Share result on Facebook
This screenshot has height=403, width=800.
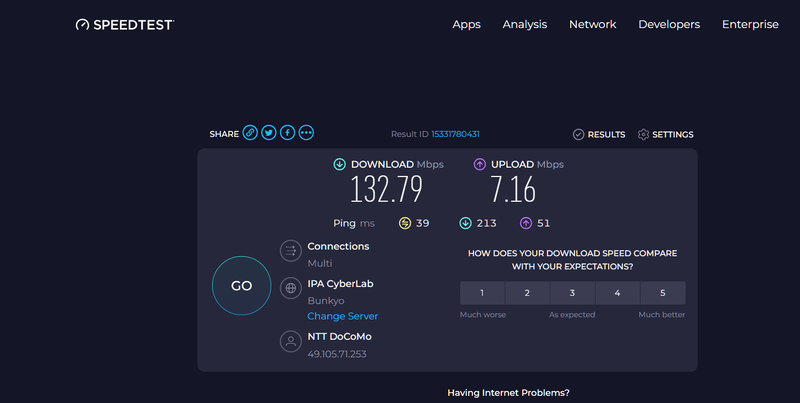pyautogui.click(x=287, y=133)
